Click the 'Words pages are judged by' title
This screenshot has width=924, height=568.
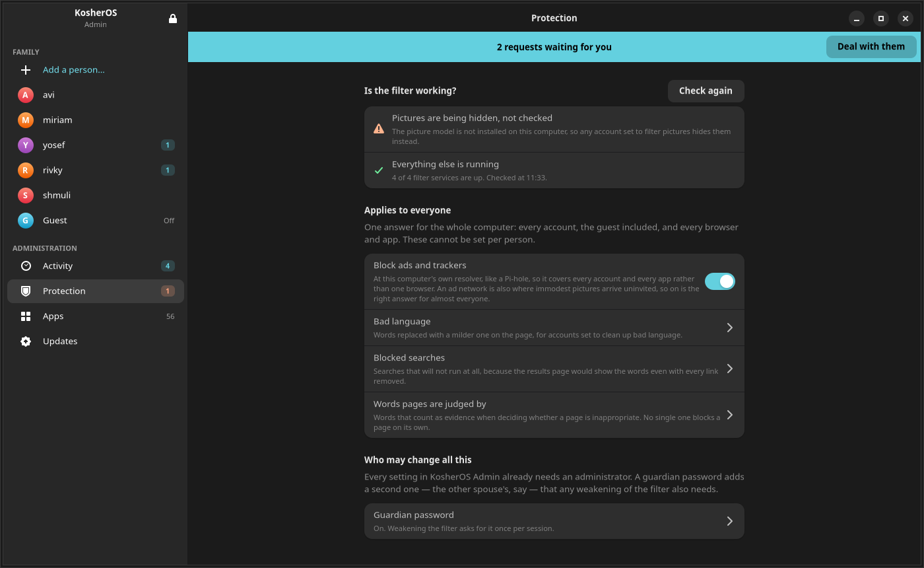point(430,404)
